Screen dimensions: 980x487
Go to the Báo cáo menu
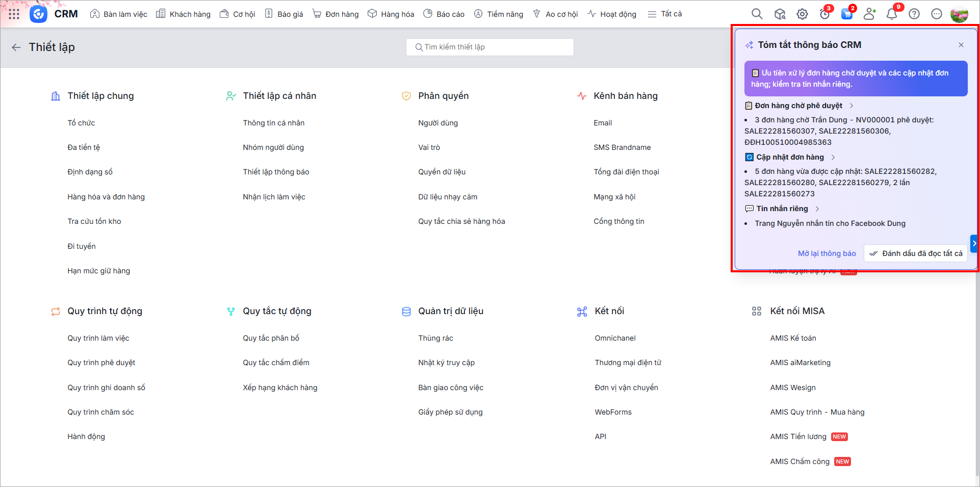click(444, 14)
